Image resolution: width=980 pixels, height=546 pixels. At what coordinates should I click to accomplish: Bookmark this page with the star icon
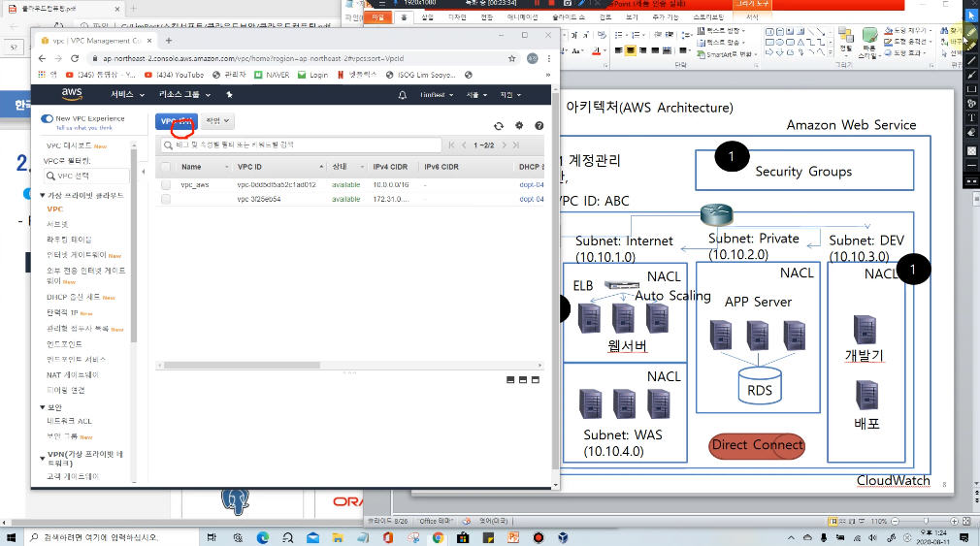point(512,59)
